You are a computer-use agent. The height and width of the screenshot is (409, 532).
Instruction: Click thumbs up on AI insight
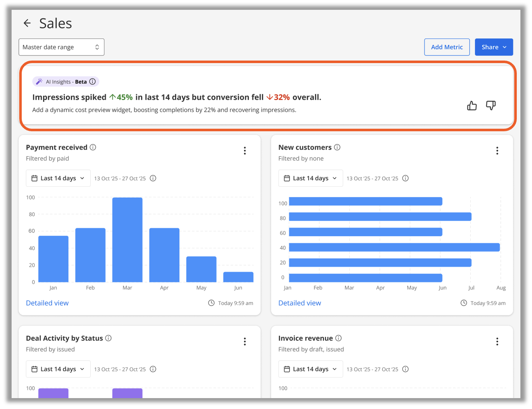click(471, 106)
